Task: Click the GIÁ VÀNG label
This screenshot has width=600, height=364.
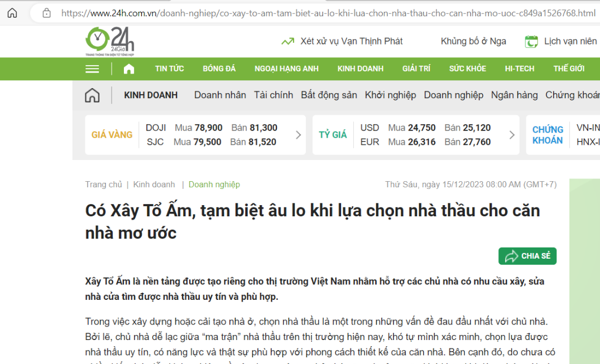Action: point(112,135)
